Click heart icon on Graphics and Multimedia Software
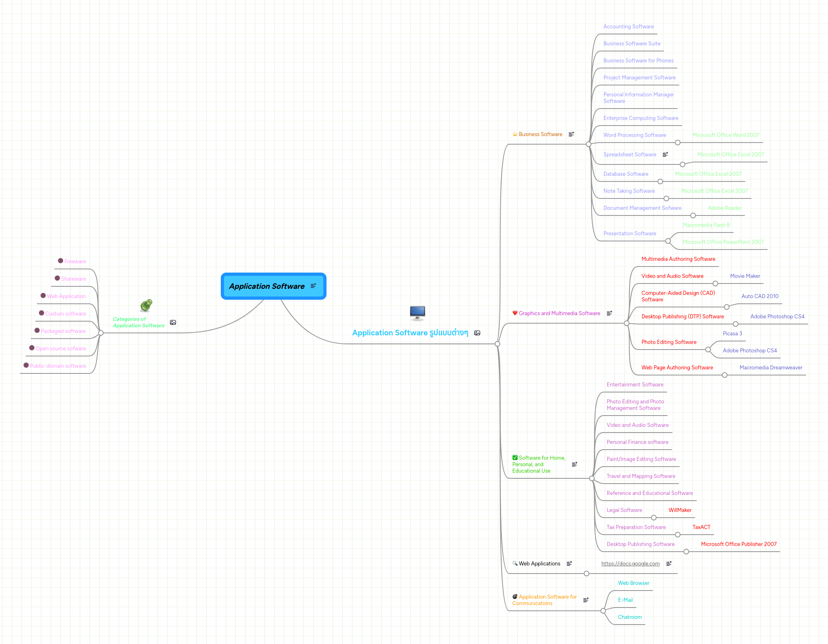828x644 pixels. pos(515,313)
